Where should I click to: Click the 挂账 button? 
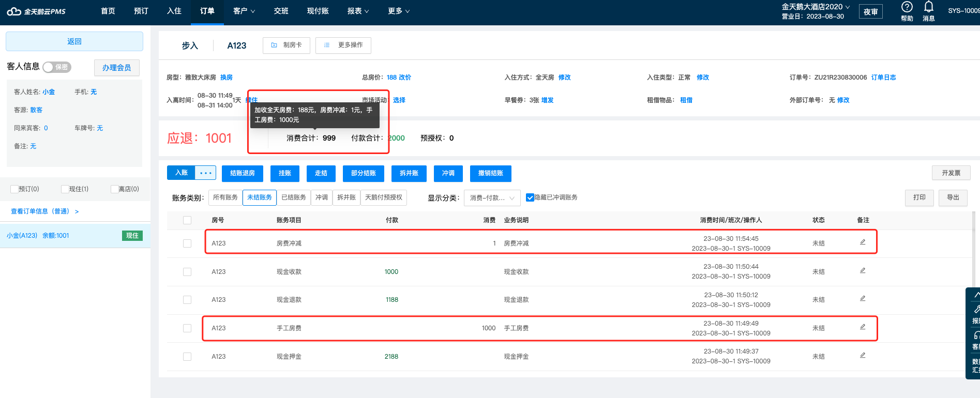pos(285,173)
